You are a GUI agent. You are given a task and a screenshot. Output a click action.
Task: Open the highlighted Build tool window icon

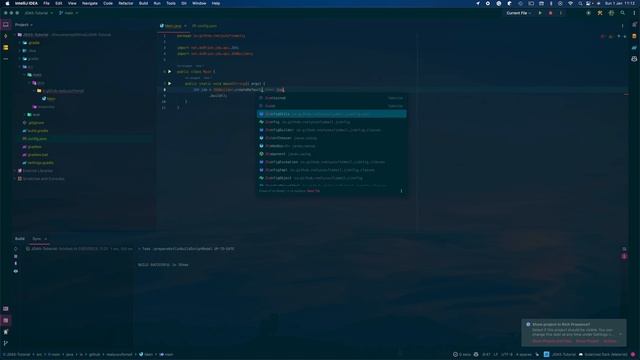coord(6,320)
